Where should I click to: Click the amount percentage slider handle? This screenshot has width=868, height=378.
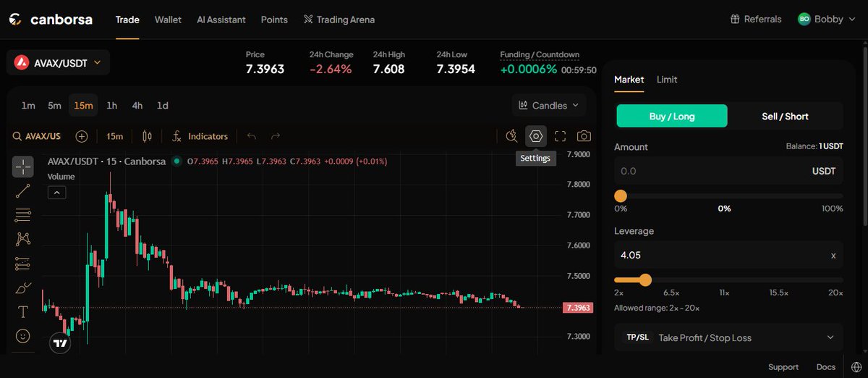click(621, 196)
